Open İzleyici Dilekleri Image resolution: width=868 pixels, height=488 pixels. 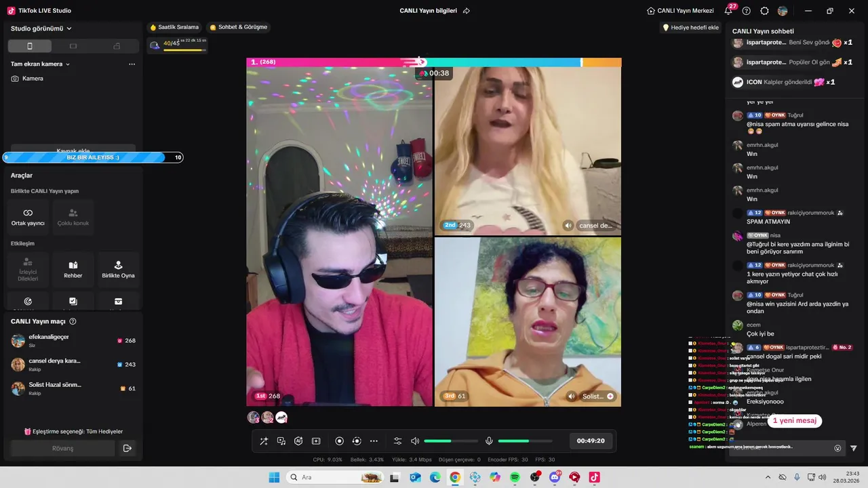click(x=28, y=270)
